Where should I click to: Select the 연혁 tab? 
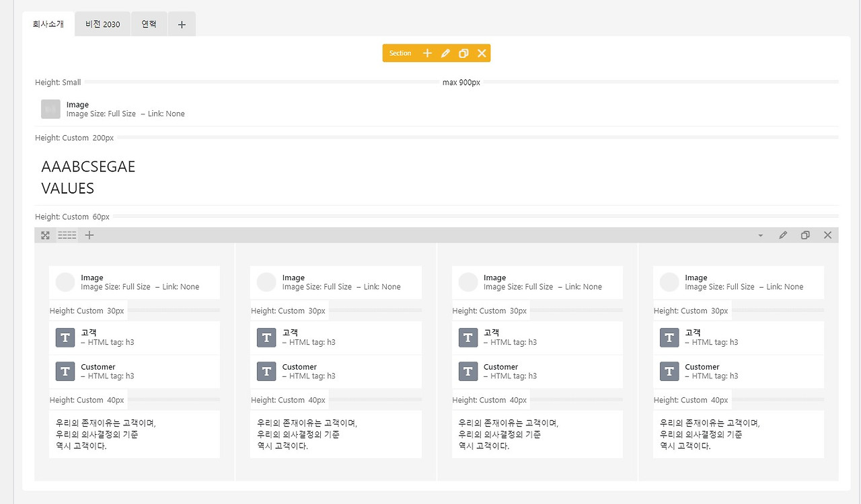pyautogui.click(x=149, y=24)
